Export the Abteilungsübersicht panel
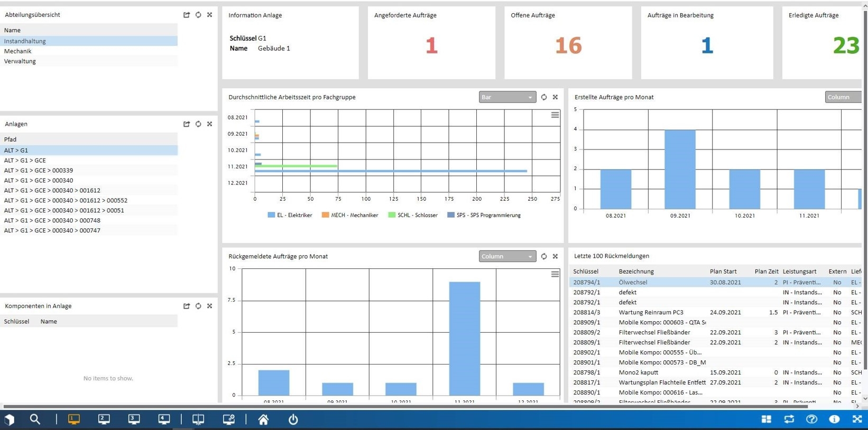Image resolution: width=868 pixels, height=430 pixels. [187, 15]
